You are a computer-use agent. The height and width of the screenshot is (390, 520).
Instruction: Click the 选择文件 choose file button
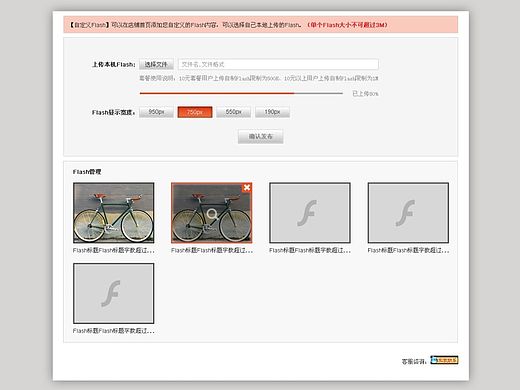(156, 64)
